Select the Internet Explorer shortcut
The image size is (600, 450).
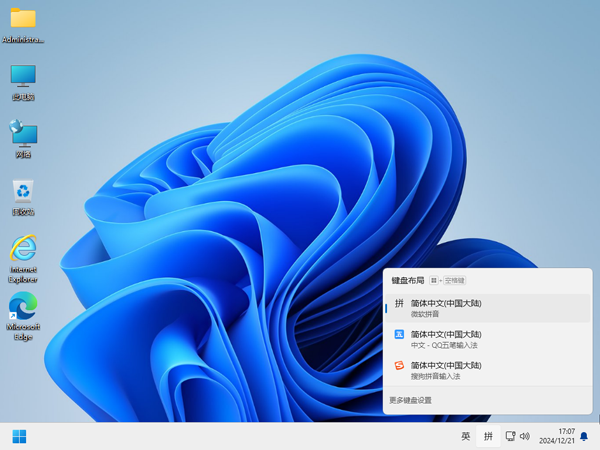point(23,259)
